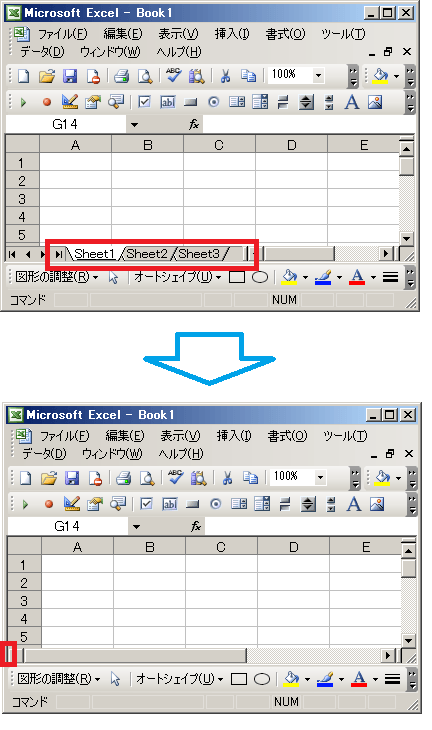This screenshot has height=730, width=432.
Task: Toggle Design Mode icon in upper Excel window
Action: pyautogui.click(x=70, y=101)
